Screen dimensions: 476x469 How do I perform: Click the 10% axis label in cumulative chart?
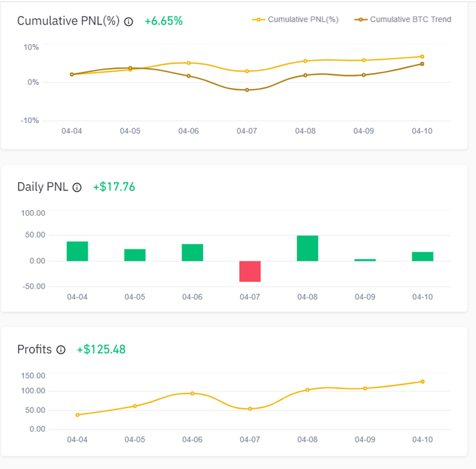point(31,47)
